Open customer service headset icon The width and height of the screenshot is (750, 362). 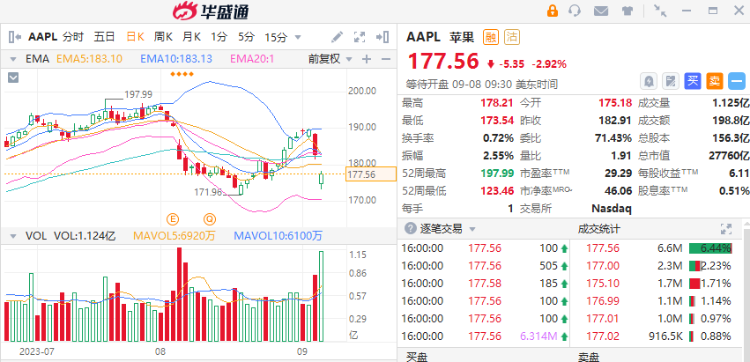point(575,11)
